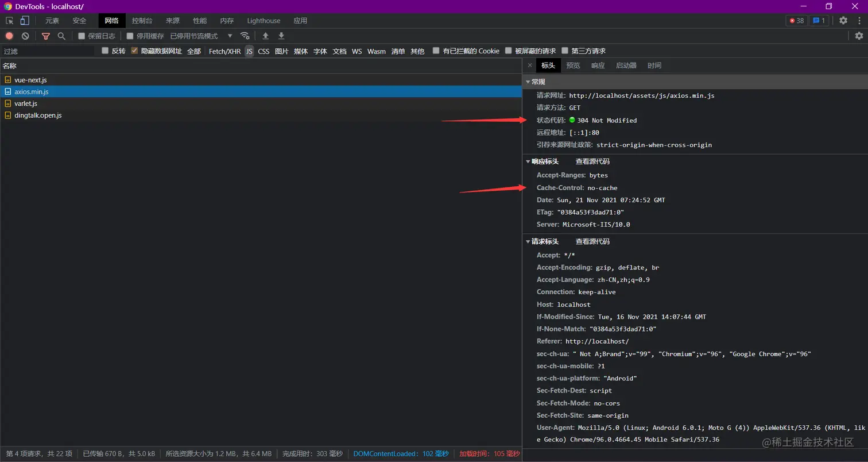Viewport: 868px width, 462px height.
Task: Toggle the device toolbar icon
Action: point(25,21)
